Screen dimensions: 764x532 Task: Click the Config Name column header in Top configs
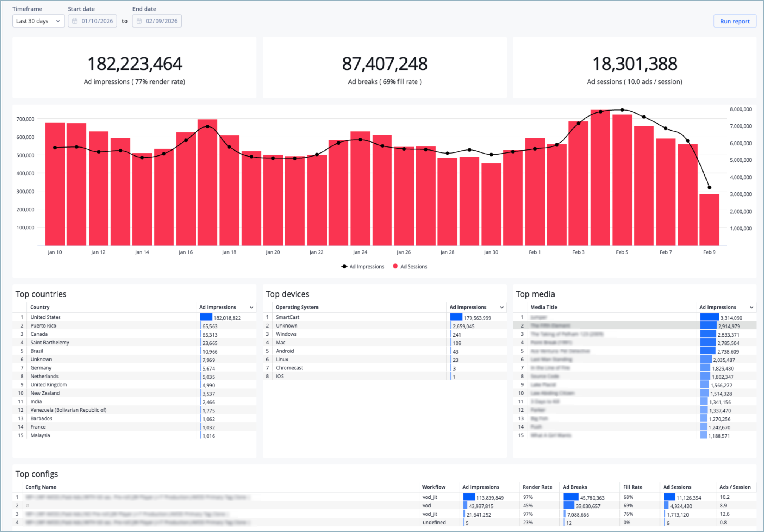(x=40, y=487)
